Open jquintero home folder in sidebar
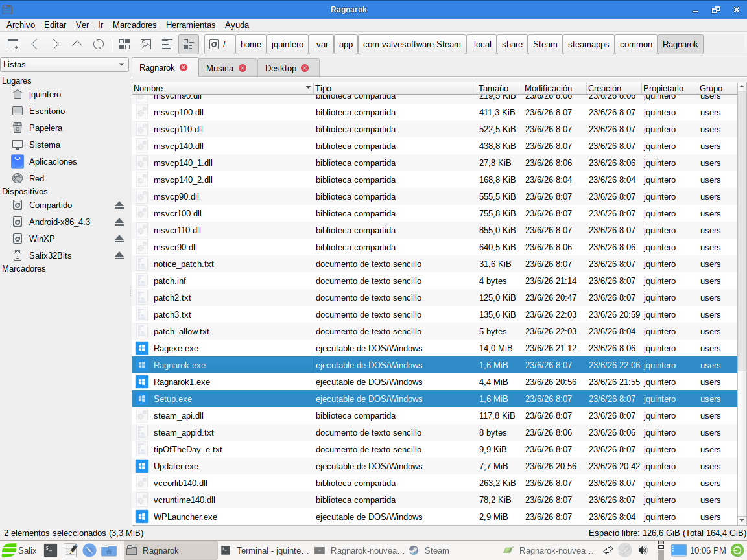The width and height of the screenshot is (747, 560). 45,94
